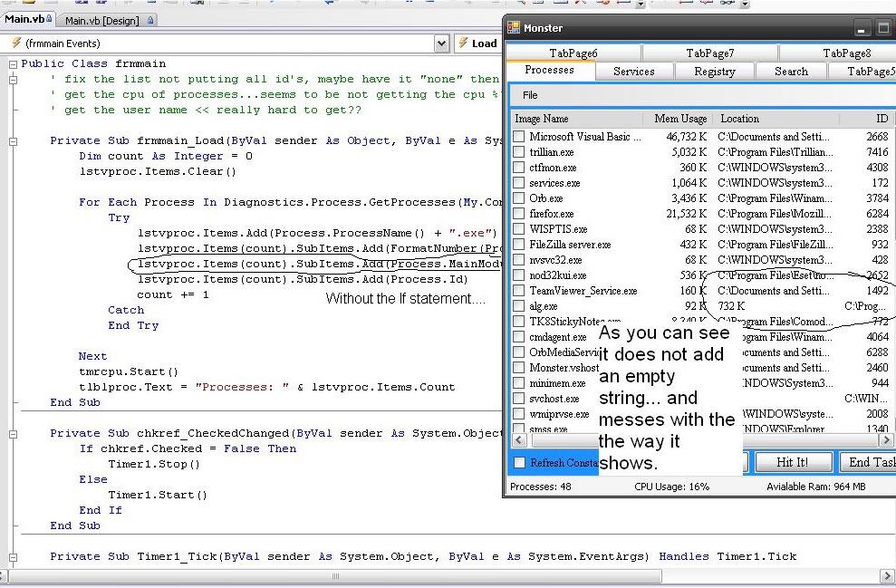The width and height of the screenshot is (896, 588).
Task: Check the box next to nod32kui.exe
Action: tap(519, 275)
